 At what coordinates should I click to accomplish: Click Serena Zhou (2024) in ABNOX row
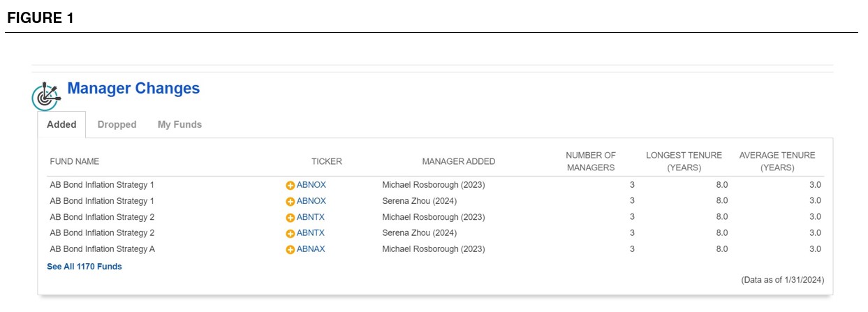[x=420, y=201]
